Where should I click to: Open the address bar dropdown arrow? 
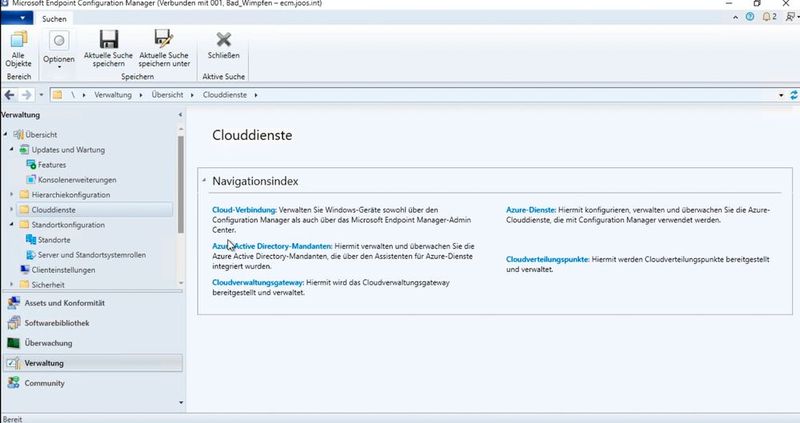(x=781, y=95)
